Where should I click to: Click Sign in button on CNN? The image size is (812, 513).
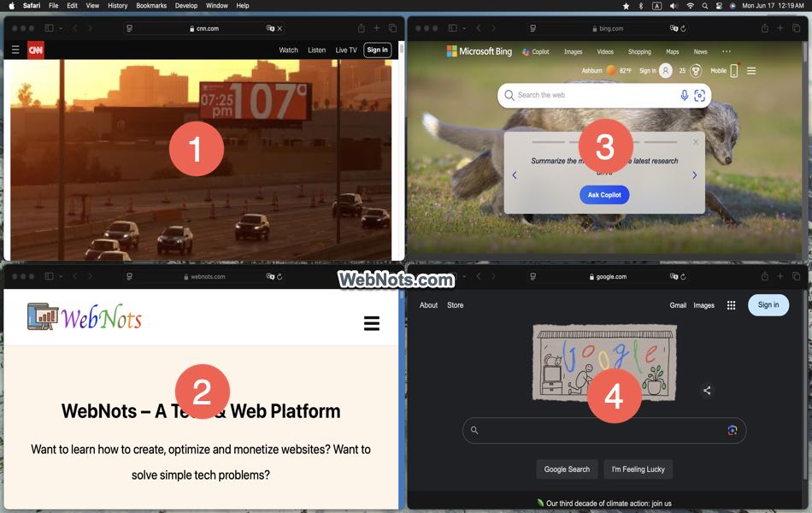point(377,50)
